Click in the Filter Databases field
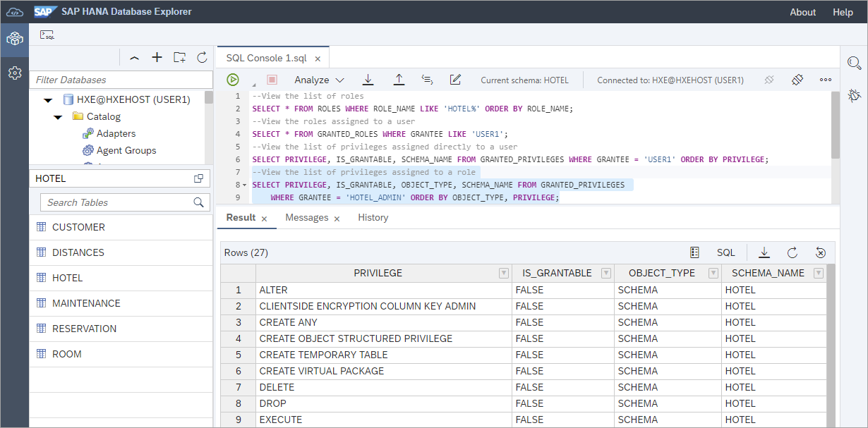This screenshot has height=428, width=868. tap(121, 80)
